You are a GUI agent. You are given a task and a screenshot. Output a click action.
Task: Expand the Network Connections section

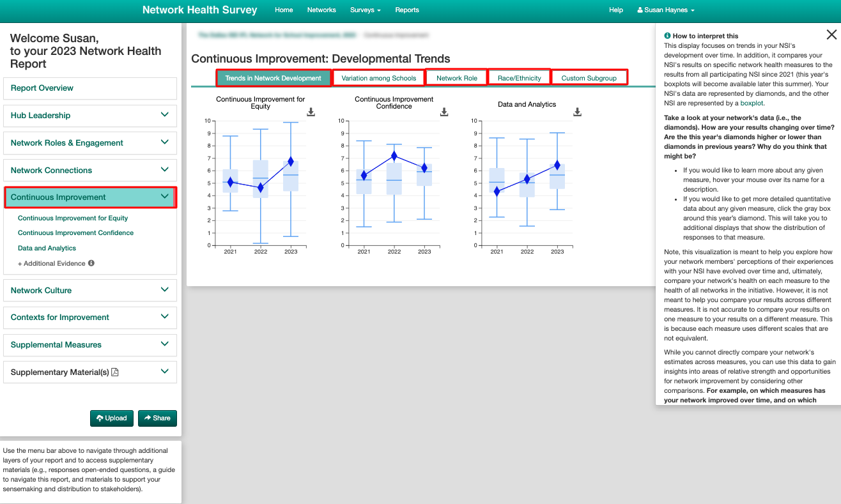pos(89,171)
